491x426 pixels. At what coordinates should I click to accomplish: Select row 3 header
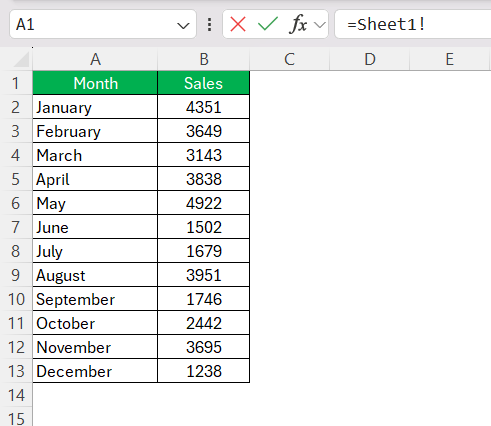(16, 131)
